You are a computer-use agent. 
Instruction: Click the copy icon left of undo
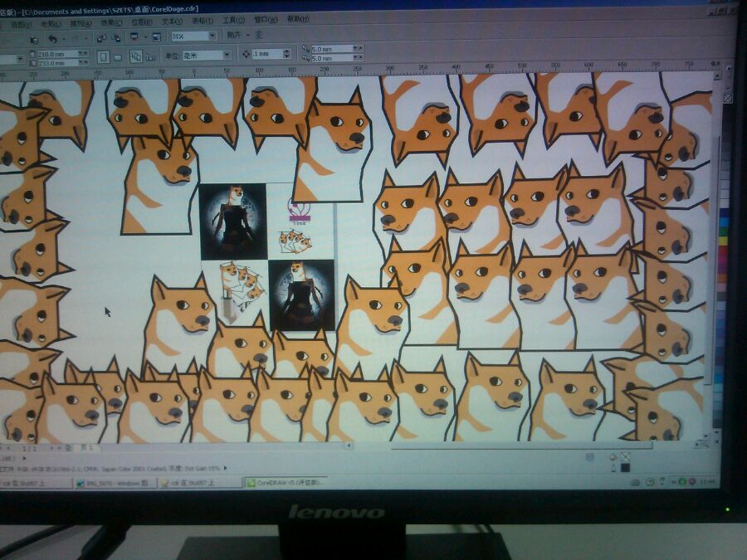(x=34, y=40)
